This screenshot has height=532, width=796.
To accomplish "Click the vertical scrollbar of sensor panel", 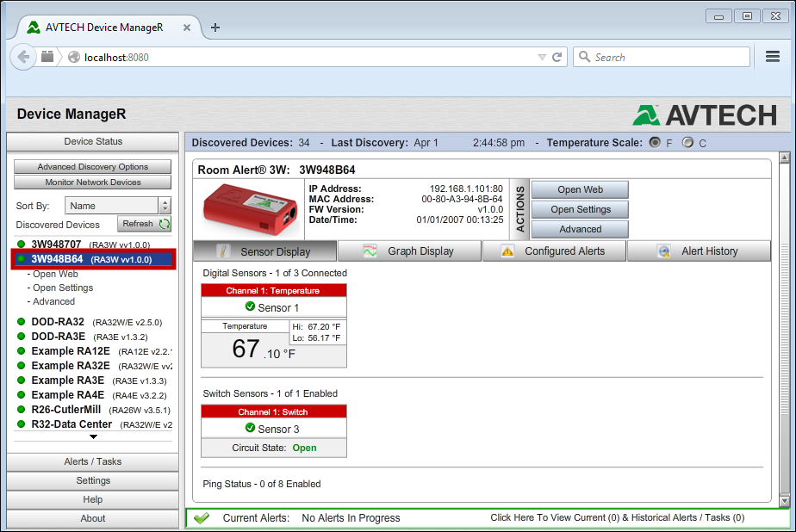I will (x=784, y=327).
